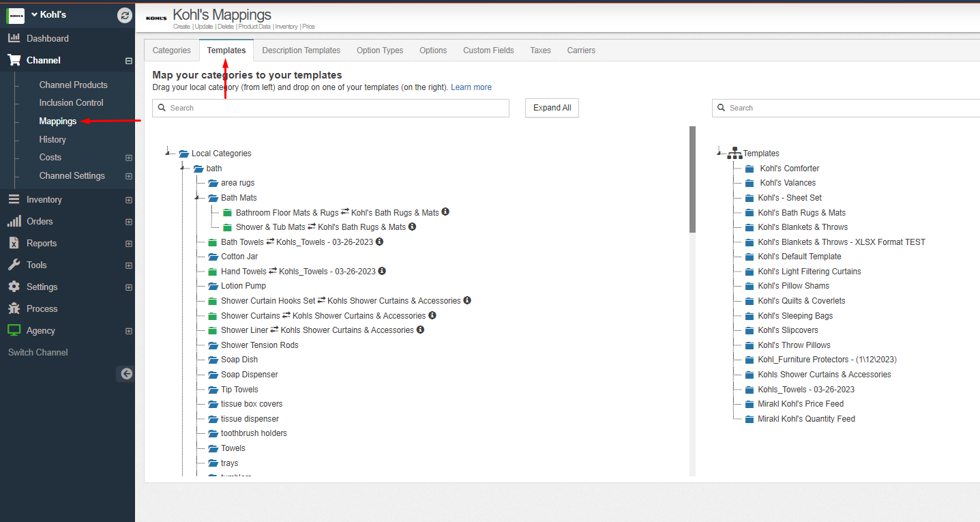Select Kohl_Furniture Protectors template

point(827,360)
